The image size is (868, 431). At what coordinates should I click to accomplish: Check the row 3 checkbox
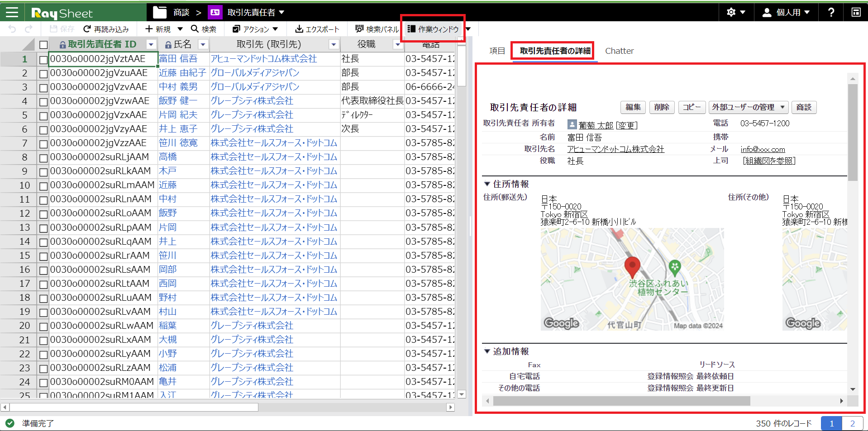(x=43, y=88)
